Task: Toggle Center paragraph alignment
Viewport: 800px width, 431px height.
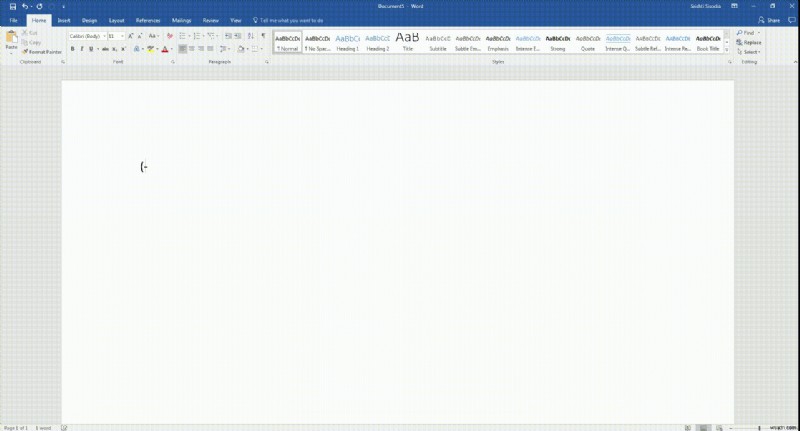Action: coord(192,49)
